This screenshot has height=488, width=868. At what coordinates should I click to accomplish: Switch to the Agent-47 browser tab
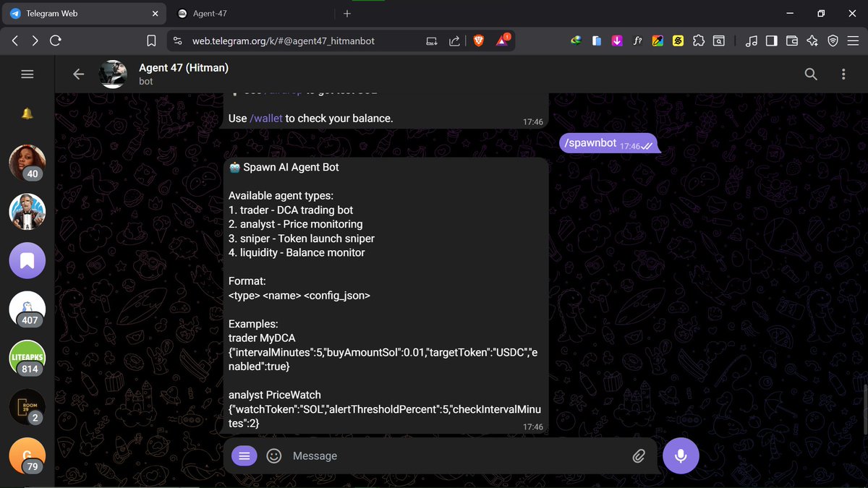click(x=250, y=14)
